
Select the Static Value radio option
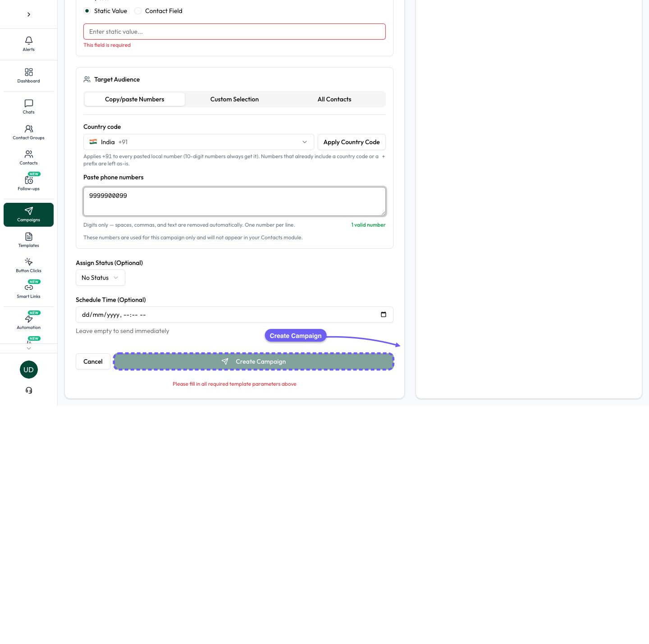pyautogui.click(x=87, y=11)
